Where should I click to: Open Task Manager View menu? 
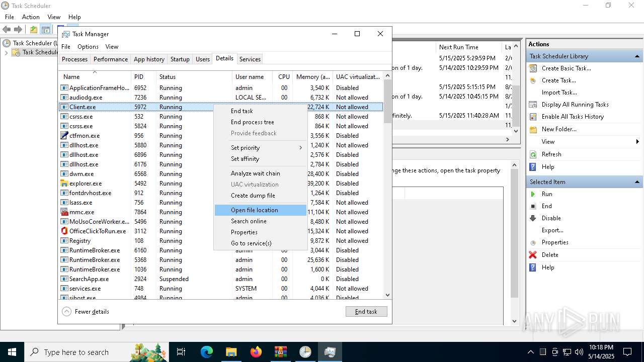coord(112,47)
